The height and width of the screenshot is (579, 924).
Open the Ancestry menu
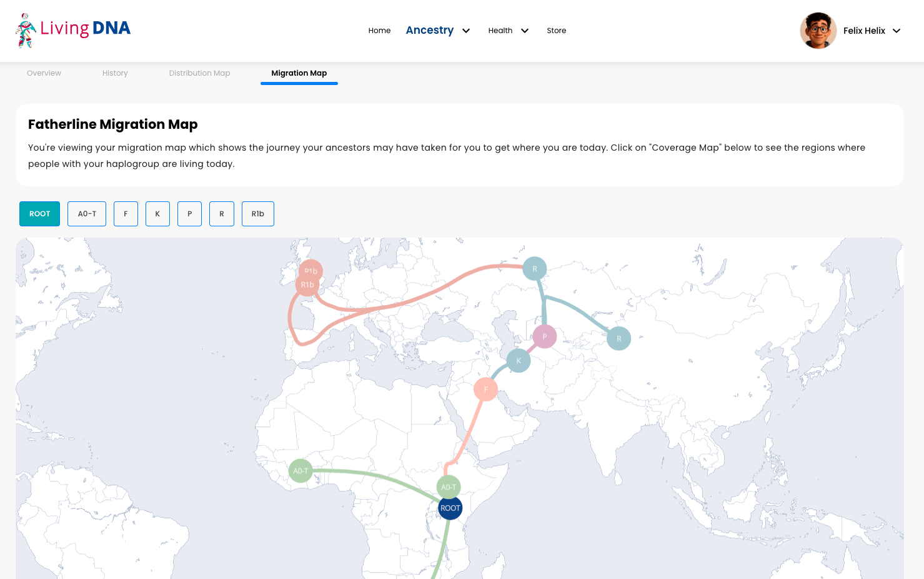[430, 30]
